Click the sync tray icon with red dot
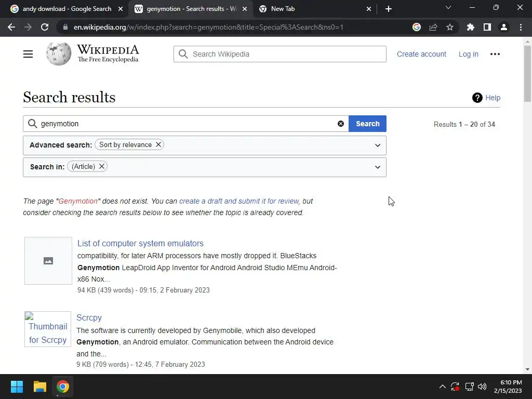The height and width of the screenshot is (399, 532). [x=455, y=387]
